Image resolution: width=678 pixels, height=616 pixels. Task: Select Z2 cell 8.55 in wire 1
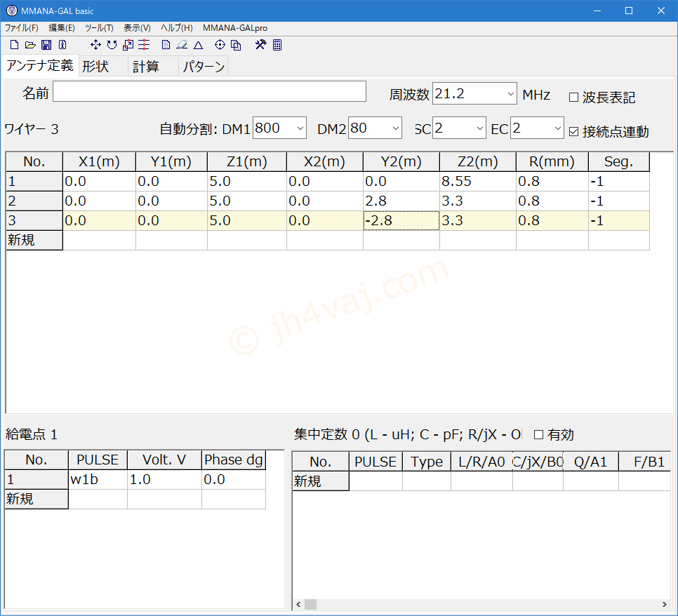[477, 182]
